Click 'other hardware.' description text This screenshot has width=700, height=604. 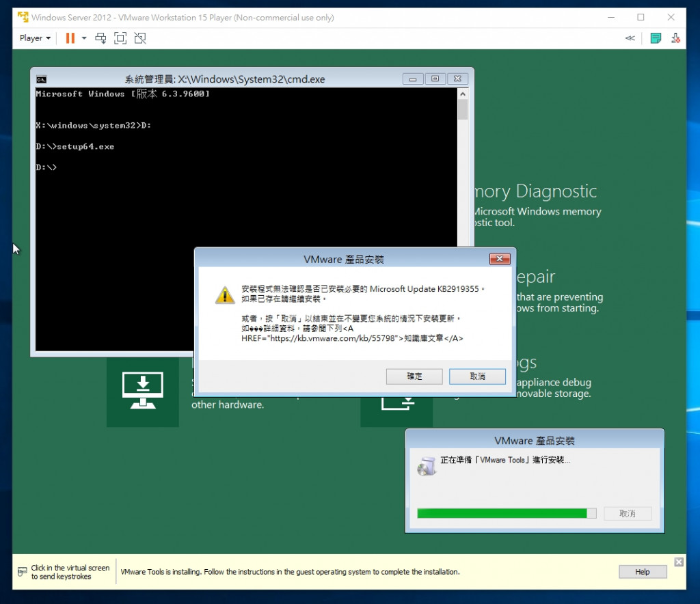[x=228, y=404]
